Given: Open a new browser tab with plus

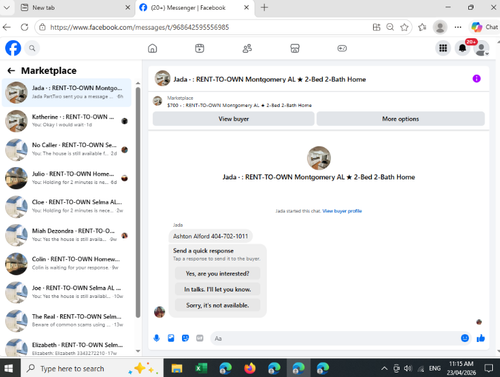Looking at the screenshot, I should [x=264, y=8].
